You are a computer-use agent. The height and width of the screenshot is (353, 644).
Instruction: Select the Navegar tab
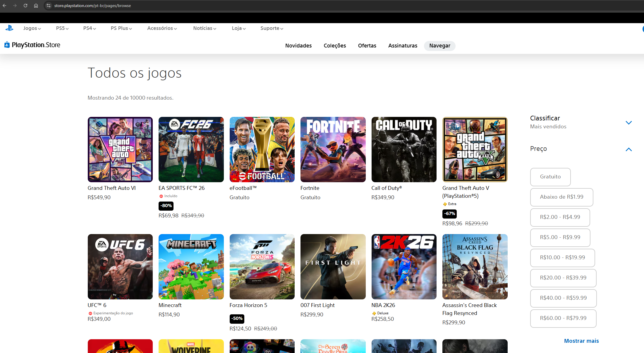pyautogui.click(x=440, y=46)
